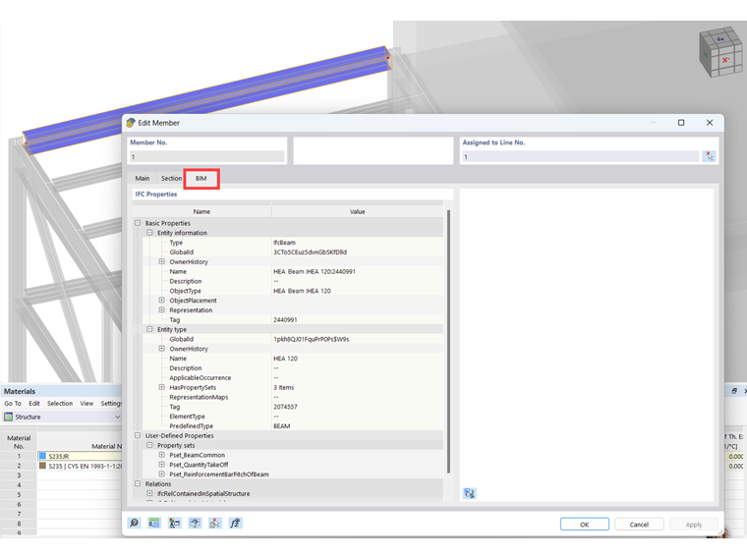Open Selection menu in Materials panel
The width and height of the screenshot is (747, 560).
(x=60, y=404)
